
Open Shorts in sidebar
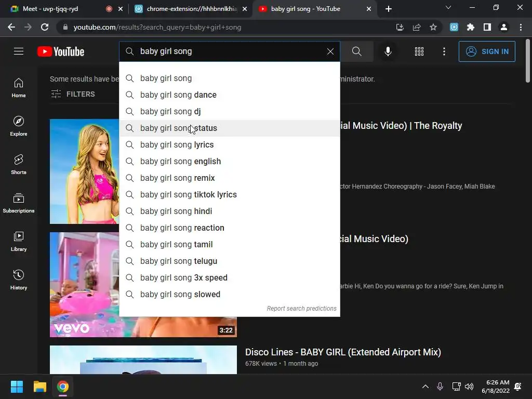point(19,165)
